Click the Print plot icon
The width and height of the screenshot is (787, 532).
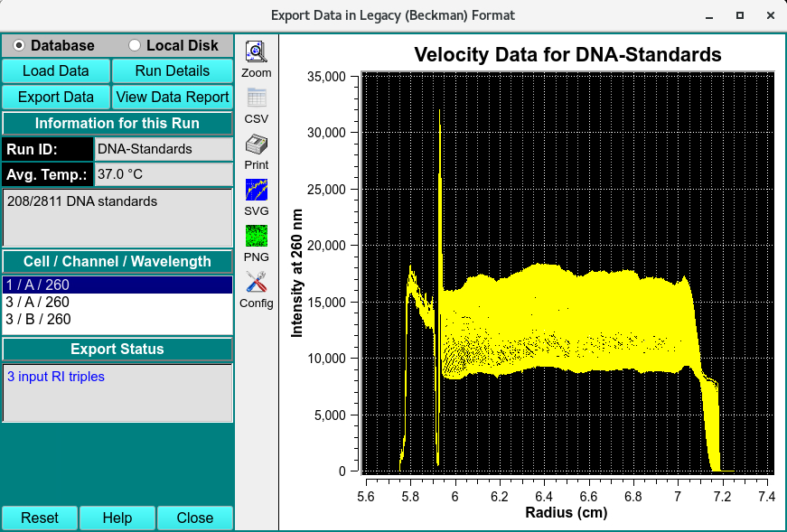256,145
